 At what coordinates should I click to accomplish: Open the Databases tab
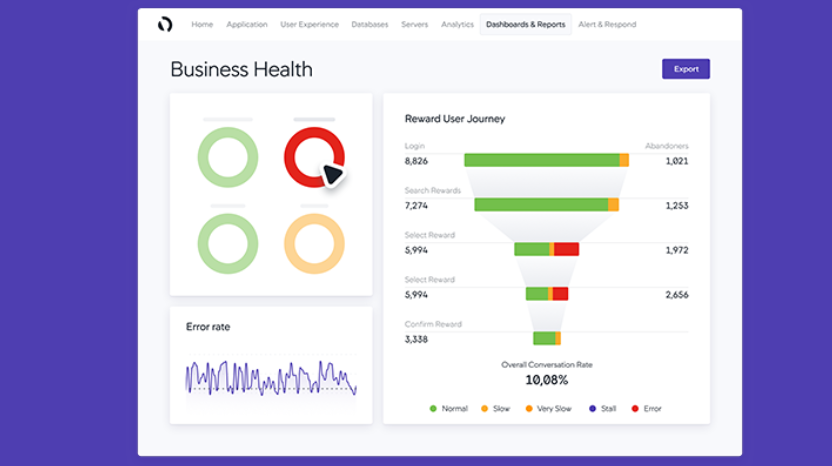click(370, 24)
